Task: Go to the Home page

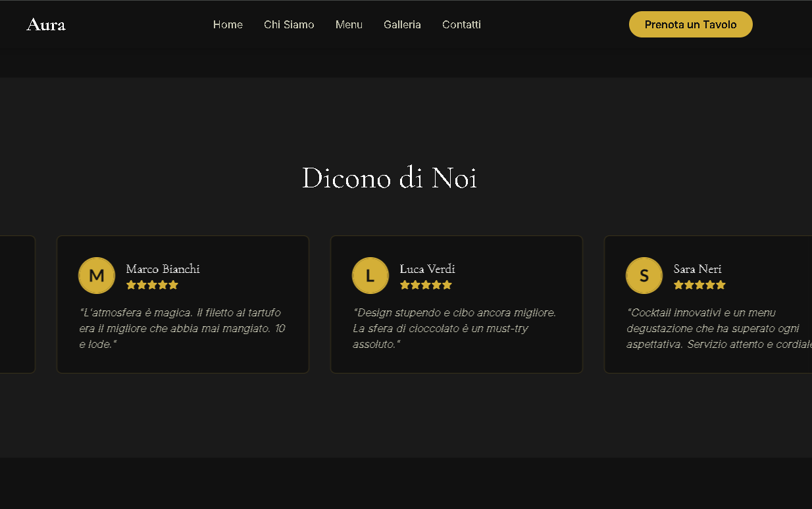Action: pos(228,24)
